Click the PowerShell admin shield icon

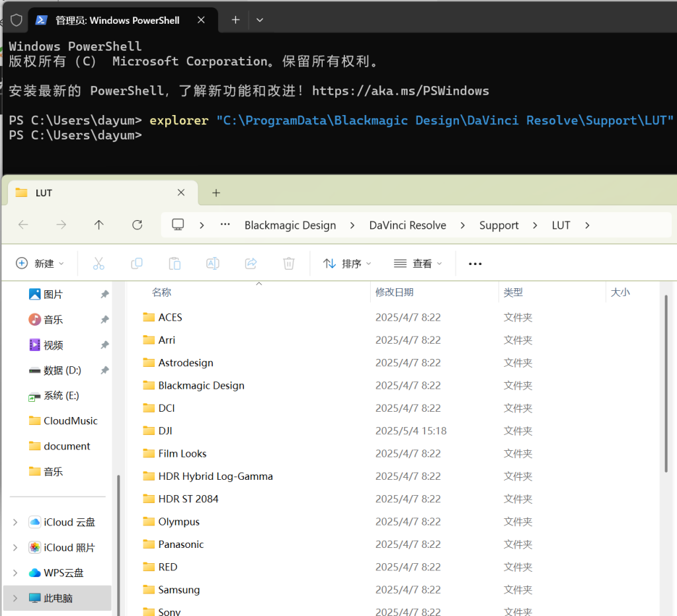pos(16,20)
